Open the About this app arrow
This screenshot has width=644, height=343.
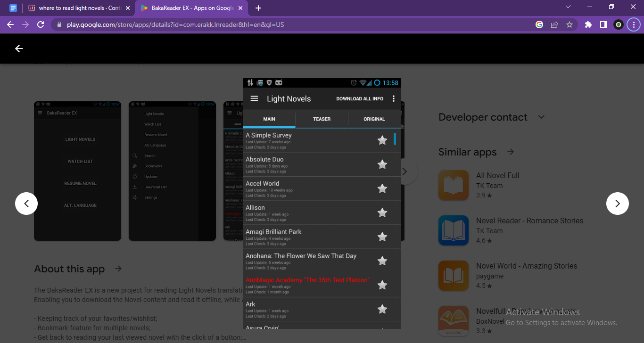(118, 269)
